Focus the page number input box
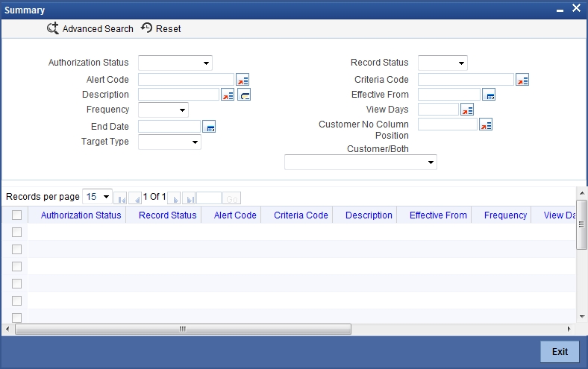This screenshot has width=588, height=369. pos(209,198)
